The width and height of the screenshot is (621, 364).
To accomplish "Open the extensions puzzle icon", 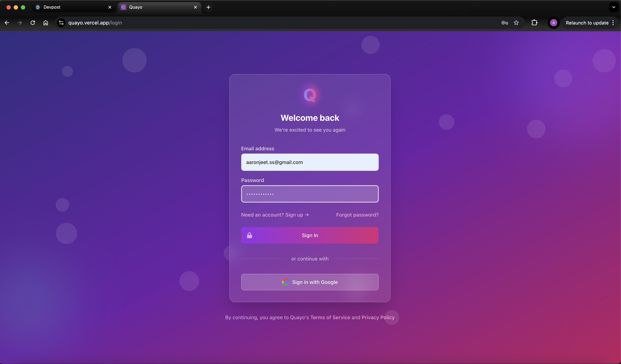I will pyautogui.click(x=534, y=23).
